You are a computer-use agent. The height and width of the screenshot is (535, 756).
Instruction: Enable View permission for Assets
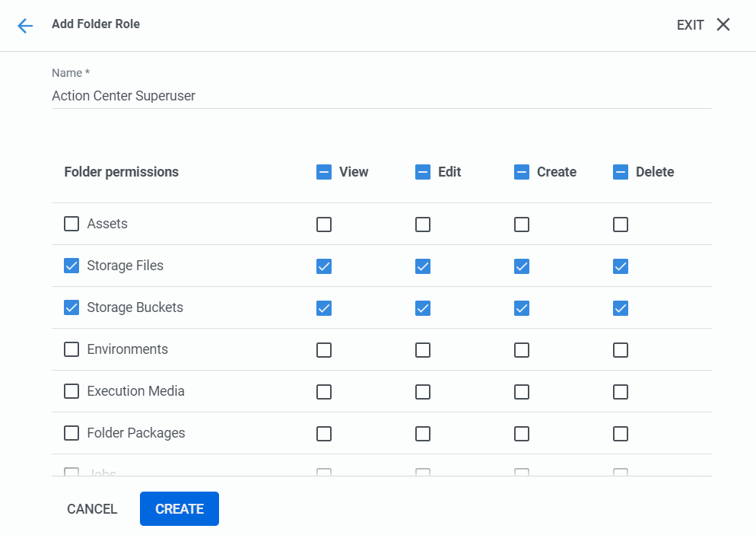point(324,225)
